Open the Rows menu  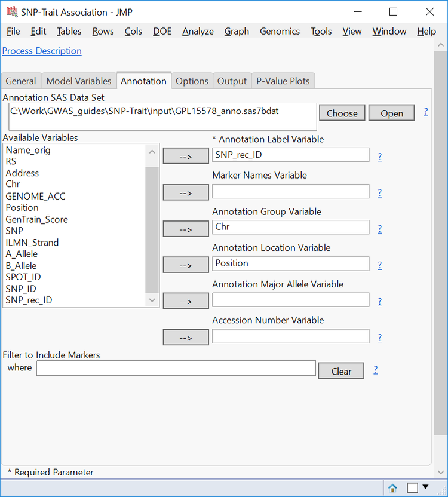103,32
